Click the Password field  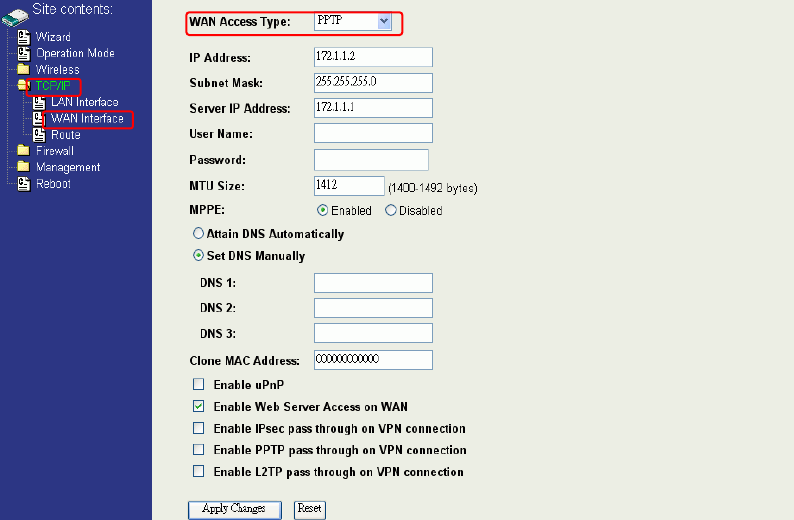[x=371, y=160]
